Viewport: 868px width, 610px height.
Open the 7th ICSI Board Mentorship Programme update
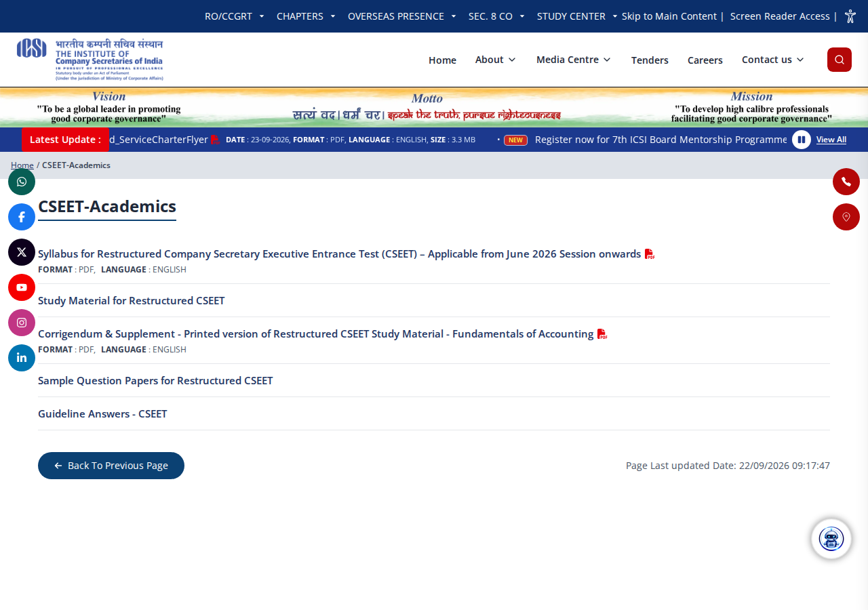(x=660, y=140)
